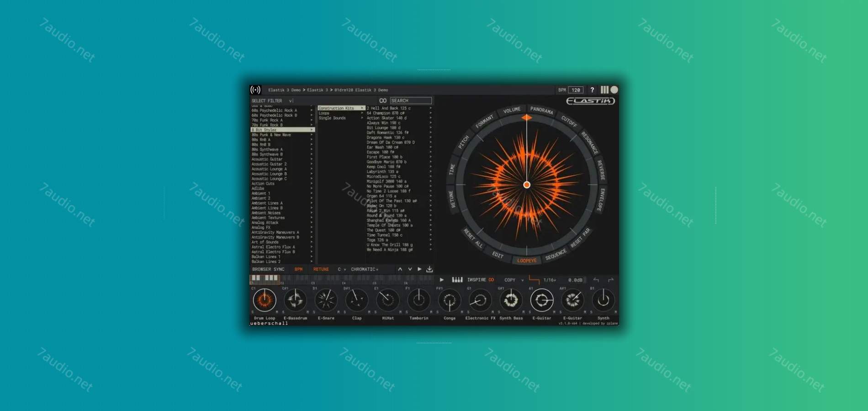Click the orange diamond marker on loopeye ring

coord(527,118)
